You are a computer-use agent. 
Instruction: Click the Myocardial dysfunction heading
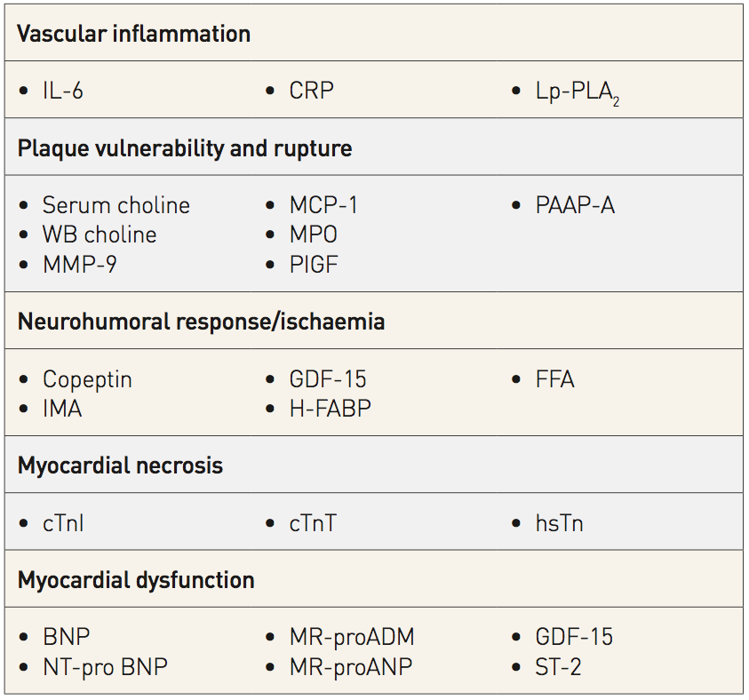(x=136, y=581)
